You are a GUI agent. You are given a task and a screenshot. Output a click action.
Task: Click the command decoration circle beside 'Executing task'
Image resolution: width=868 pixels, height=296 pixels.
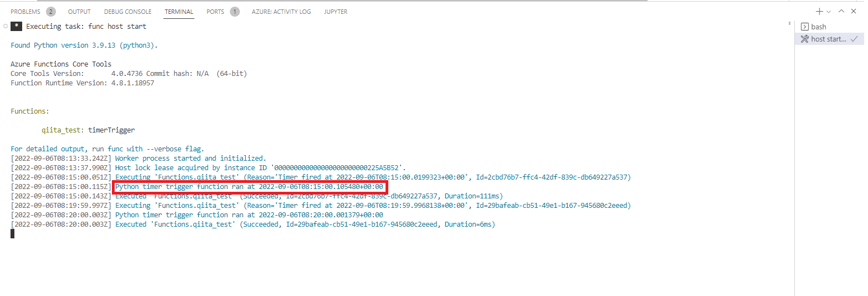click(x=5, y=26)
